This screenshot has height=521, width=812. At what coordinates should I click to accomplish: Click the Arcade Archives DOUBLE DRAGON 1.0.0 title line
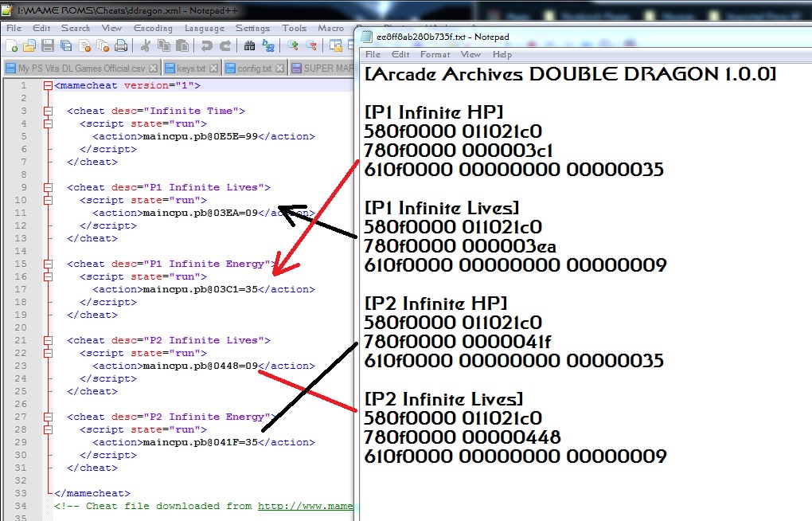(x=570, y=74)
